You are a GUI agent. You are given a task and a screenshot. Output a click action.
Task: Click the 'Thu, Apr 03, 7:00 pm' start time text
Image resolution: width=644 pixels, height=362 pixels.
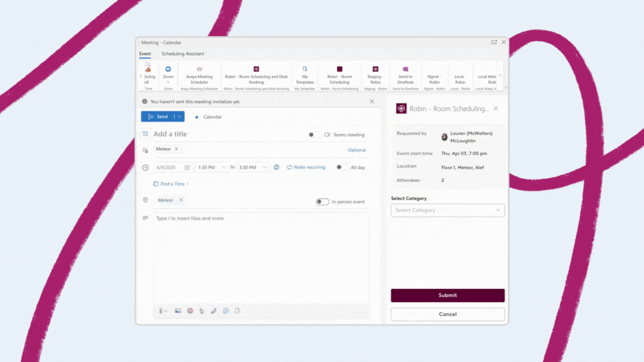(x=464, y=154)
